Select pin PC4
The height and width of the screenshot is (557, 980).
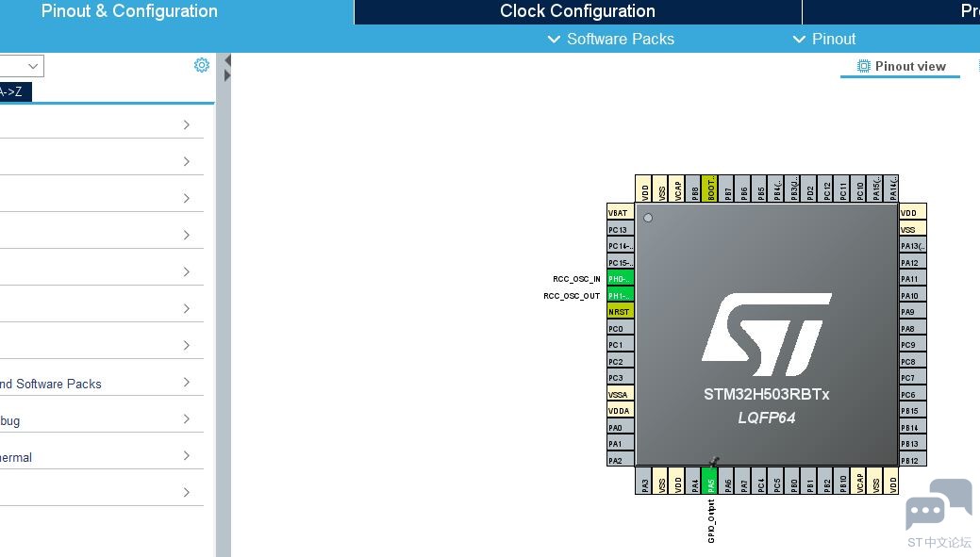click(760, 481)
